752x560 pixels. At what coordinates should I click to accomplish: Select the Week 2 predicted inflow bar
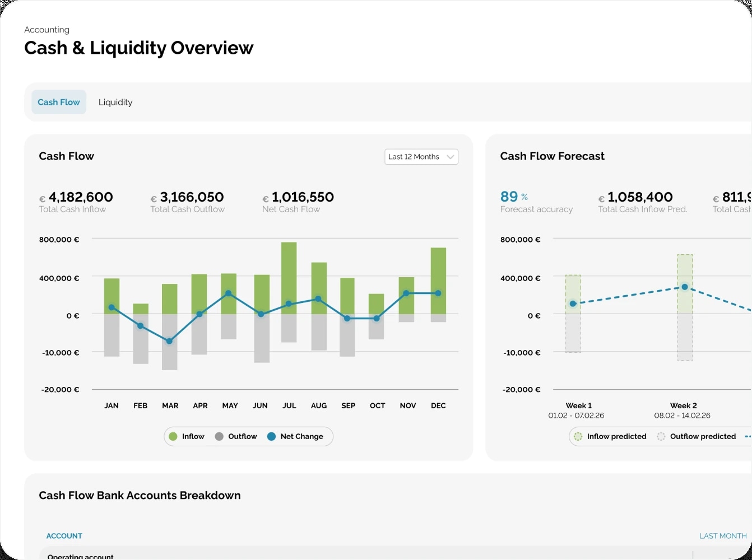click(x=685, y=284)
